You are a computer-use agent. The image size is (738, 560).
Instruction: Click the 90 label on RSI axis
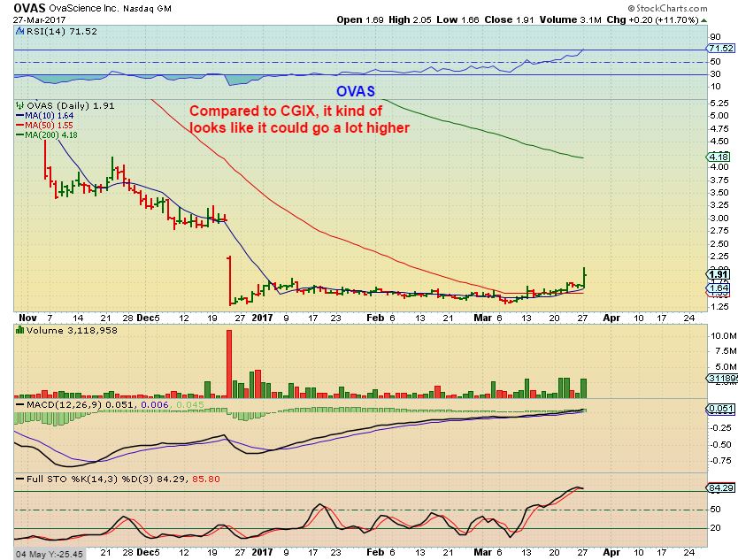pos(715,37)
